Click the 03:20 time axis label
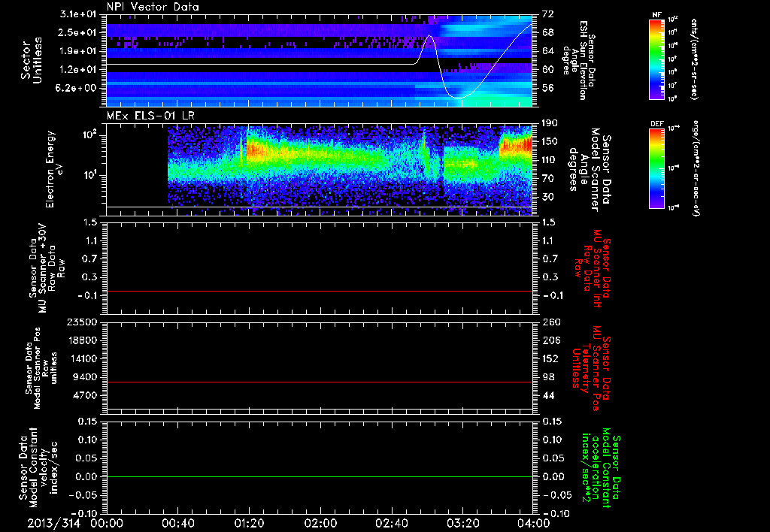 tap(463, 523)
